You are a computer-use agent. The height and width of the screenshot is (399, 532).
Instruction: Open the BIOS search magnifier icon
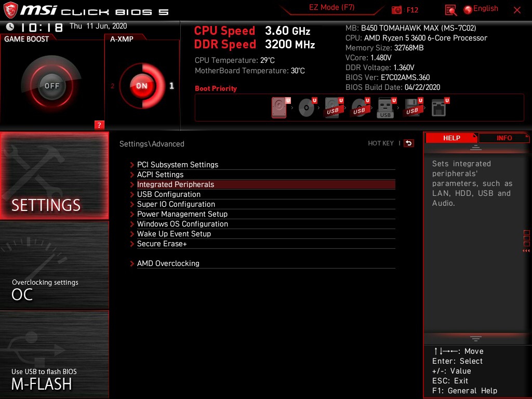450,10
